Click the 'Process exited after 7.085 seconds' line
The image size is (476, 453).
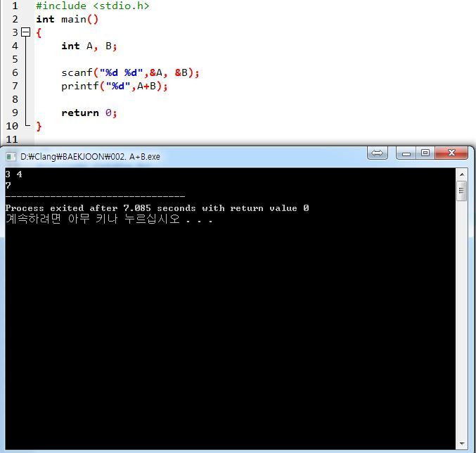point(157,208)
